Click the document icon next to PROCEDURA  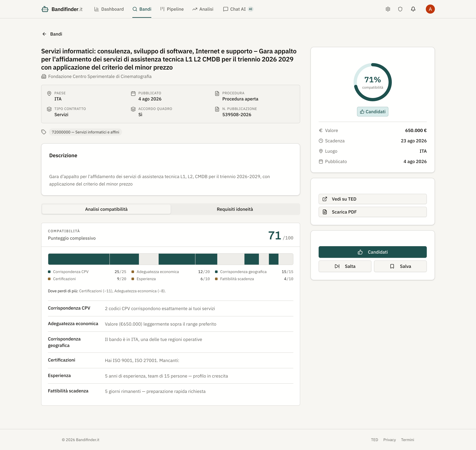tap(217, 93)
